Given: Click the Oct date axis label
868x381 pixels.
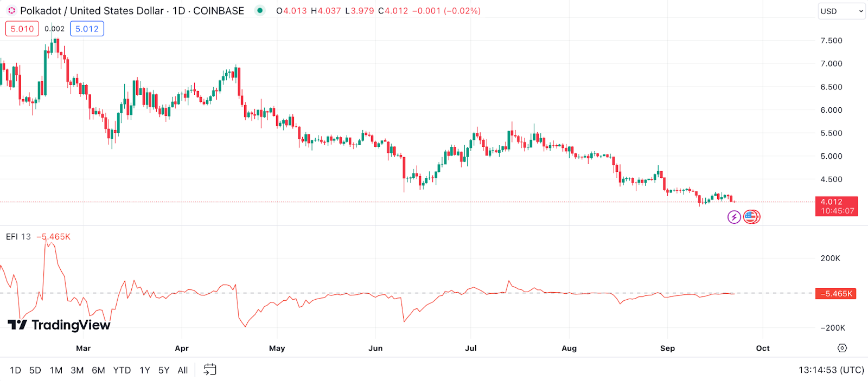Looking at the screenshot, I should [763, 348].
